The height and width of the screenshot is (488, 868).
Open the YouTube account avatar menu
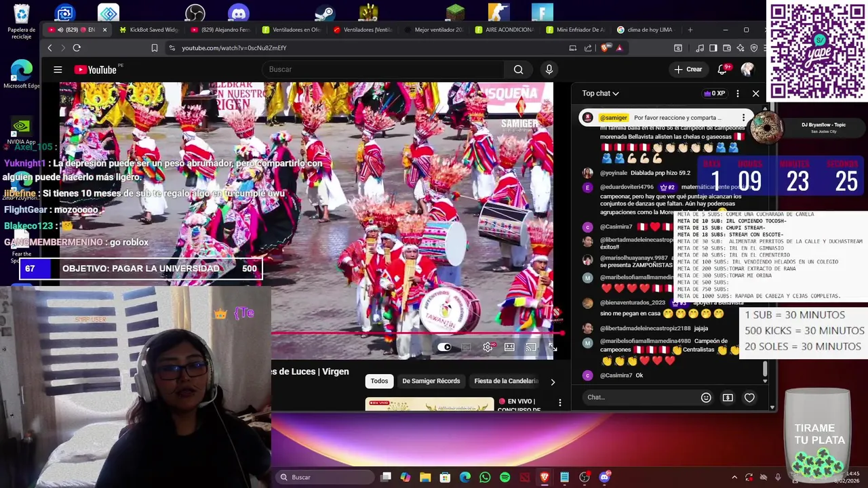point(747,69)
